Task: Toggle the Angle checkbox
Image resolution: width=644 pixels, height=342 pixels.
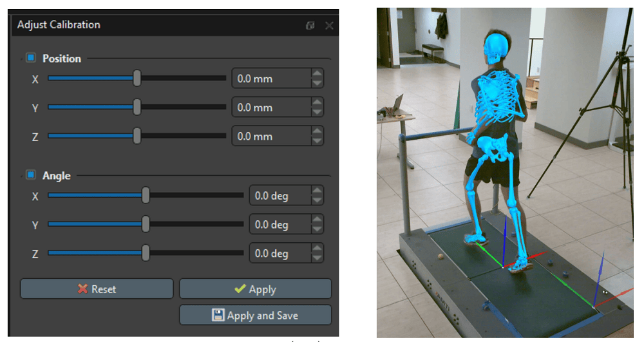Action: tap(31, 175)
